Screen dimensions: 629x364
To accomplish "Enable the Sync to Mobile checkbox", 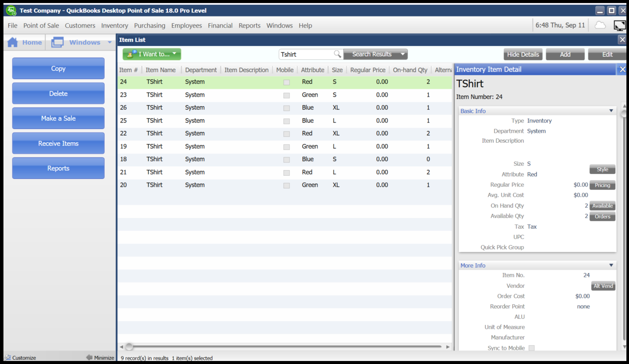I will point(531,348).
